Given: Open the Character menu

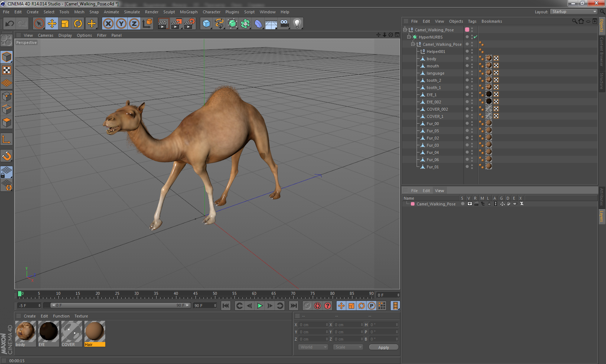Looking at the screenshot, I should click(211, 12).
